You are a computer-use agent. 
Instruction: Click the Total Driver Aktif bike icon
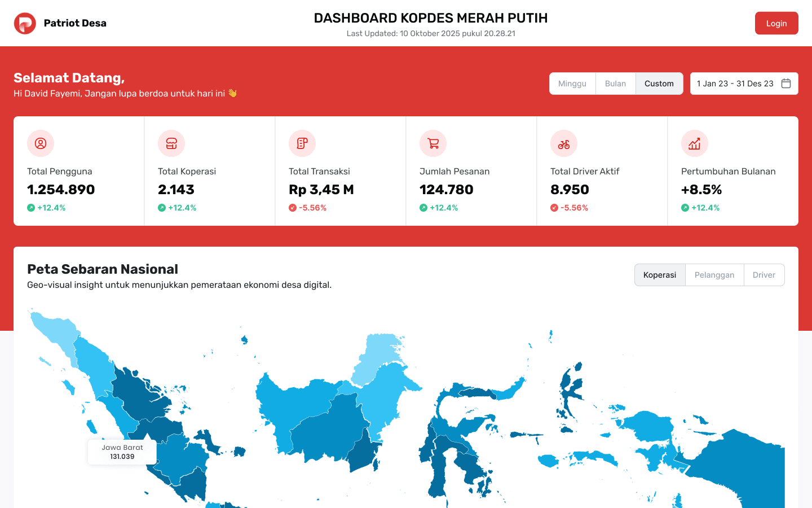tap(564, 143)
